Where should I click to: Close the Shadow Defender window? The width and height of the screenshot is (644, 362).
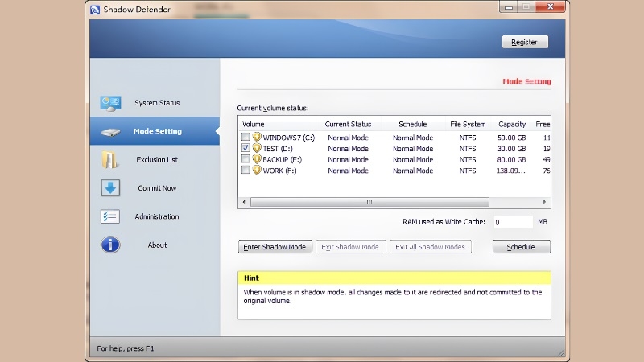tap(551, 7)
